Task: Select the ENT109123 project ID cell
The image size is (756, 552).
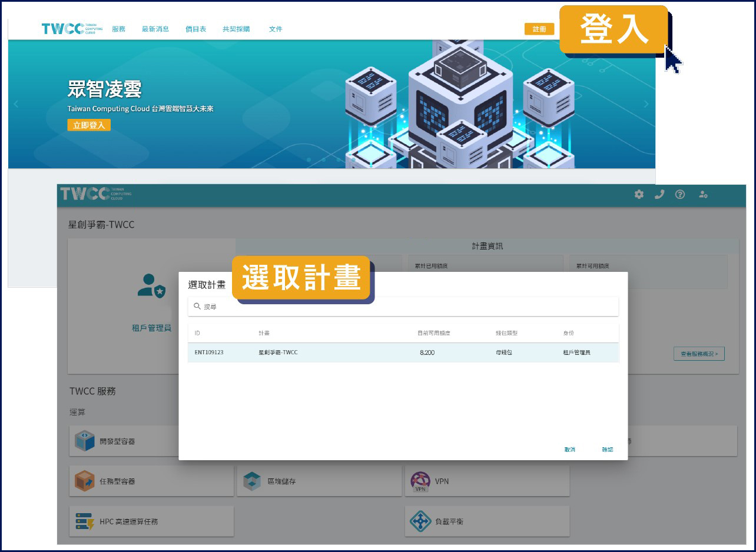Action: 209,353
